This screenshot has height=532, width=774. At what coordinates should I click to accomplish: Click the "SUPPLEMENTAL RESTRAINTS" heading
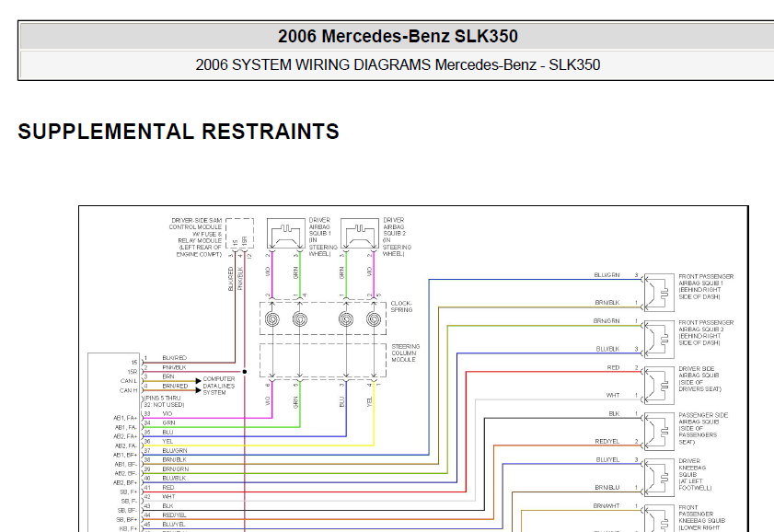click(x=179, y=132)
